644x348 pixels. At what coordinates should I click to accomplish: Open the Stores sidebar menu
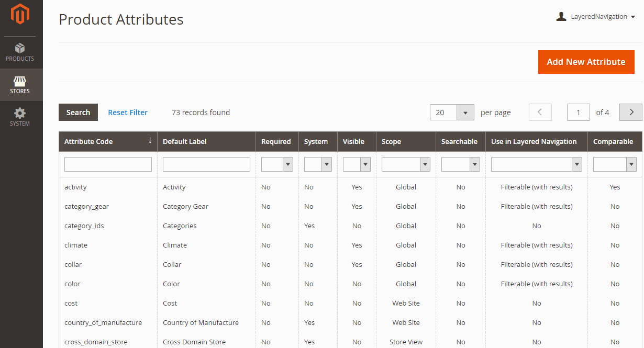20,85
